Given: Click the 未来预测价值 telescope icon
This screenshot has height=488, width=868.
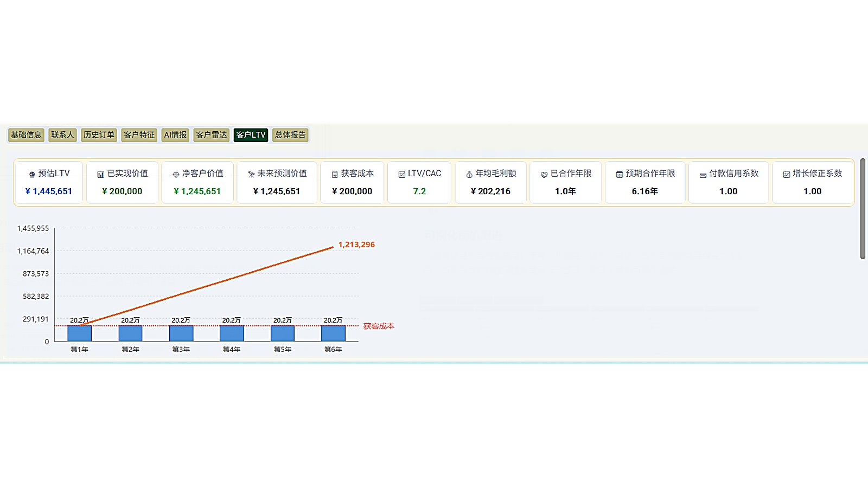Looking at the screenshot, I should [x=251, y=174].
